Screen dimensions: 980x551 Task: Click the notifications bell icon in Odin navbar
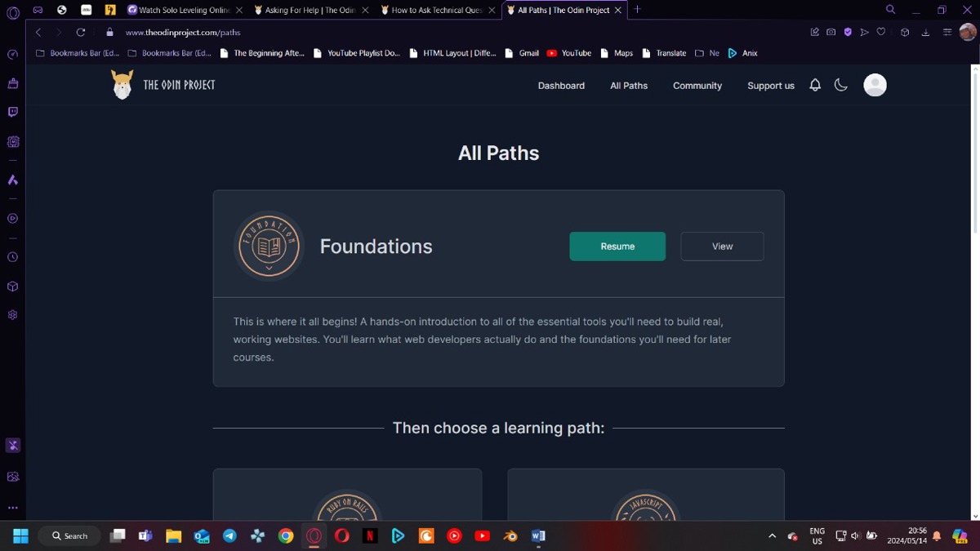tap(815, 85)
